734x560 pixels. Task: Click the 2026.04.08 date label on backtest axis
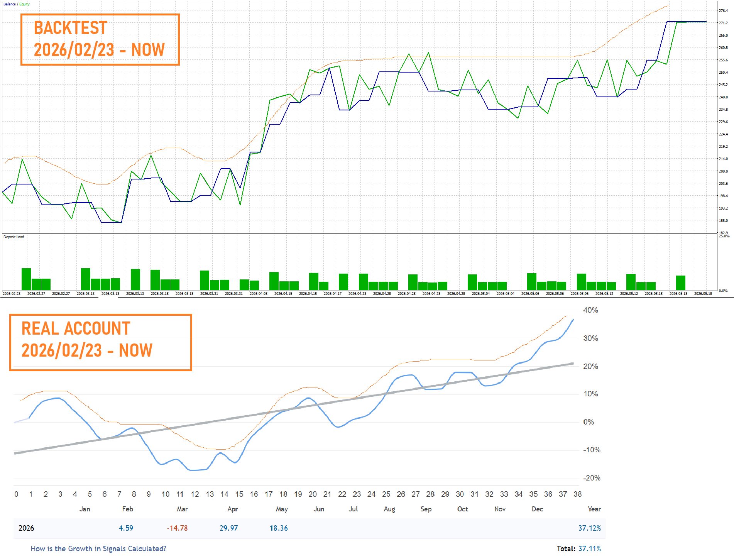pos(259,294)
